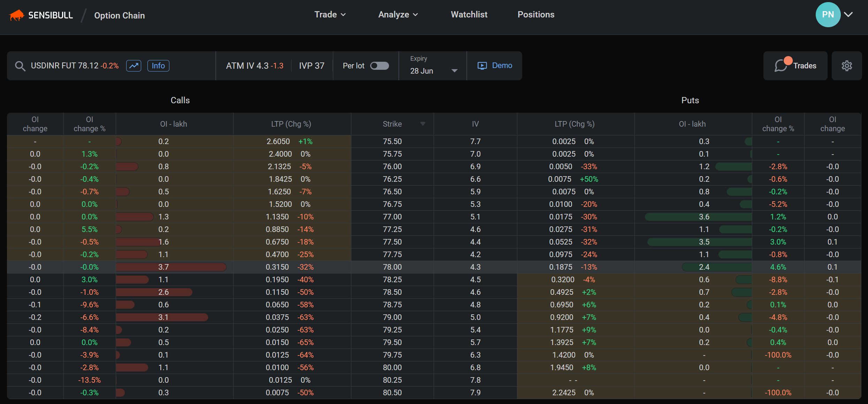Image resolution: width=868 pixels, height=404 pixels.
Task: Expand profile menu chevron beside PN
Action: click(848, 15)
